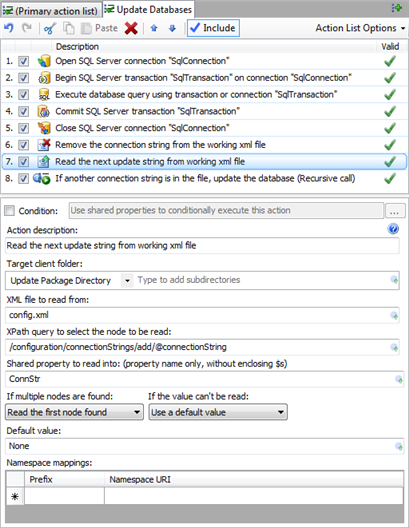Screen dimensions: 409x528
Task: Move action down with blue arrow
Action: 172,28
